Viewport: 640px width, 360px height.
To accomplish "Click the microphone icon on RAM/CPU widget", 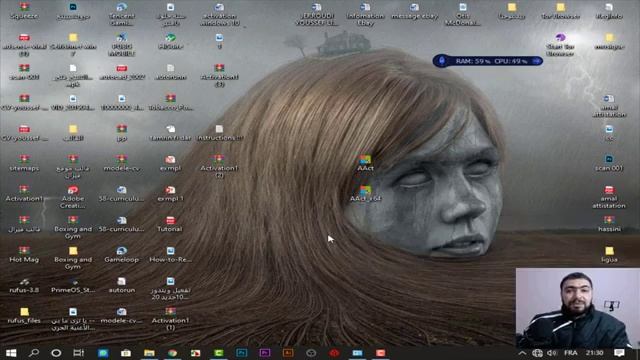I will pyautogui.click(x=442, y=61).
